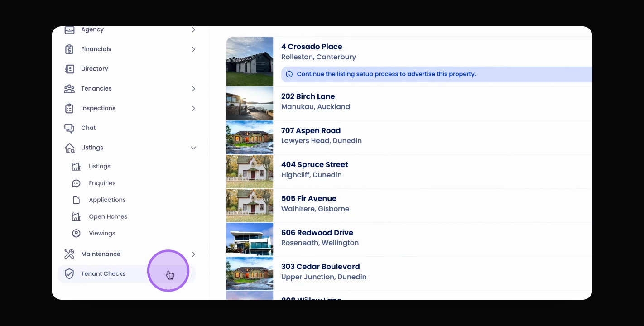Click the Applications document icon
644x326 pixels.
point(76,200)
